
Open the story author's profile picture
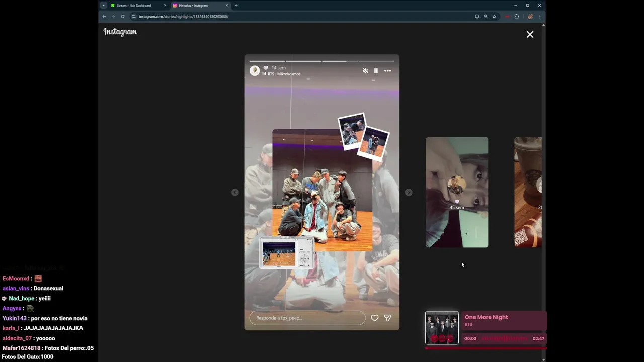[255, 71]
